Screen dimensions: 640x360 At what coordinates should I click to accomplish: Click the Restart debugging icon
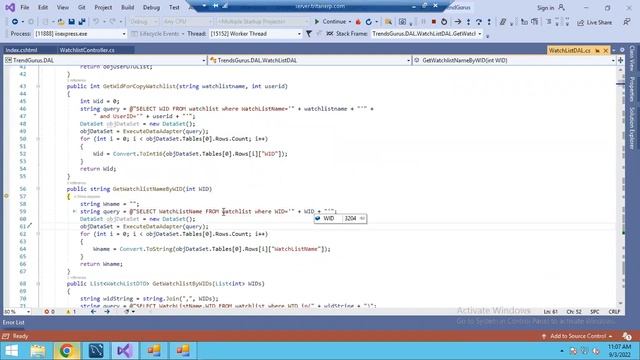(444, 22)
